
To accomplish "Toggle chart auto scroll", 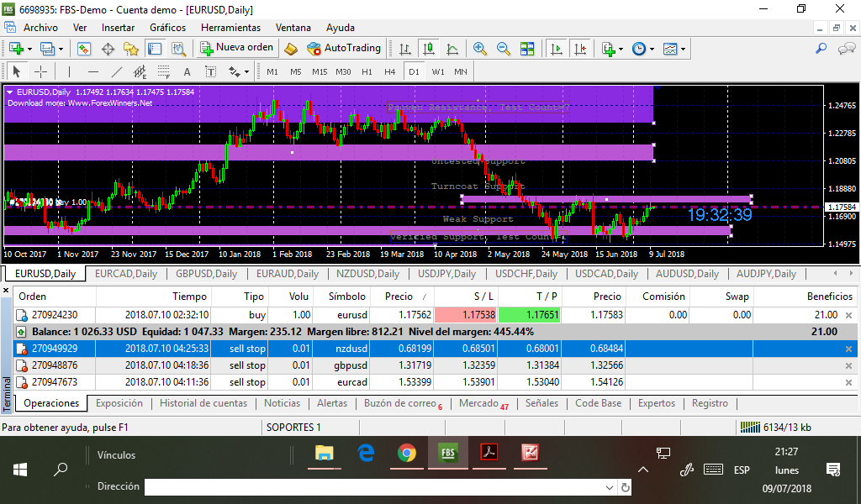I will (557, 49).
